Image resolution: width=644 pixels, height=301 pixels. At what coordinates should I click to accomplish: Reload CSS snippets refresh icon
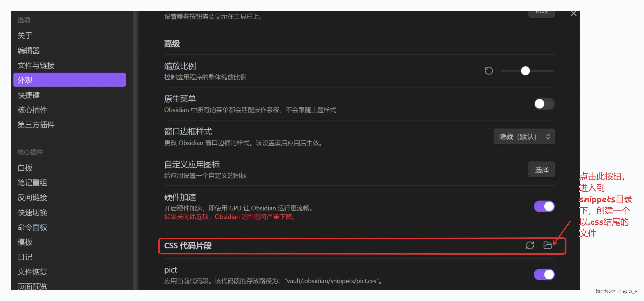tap(530, 245)
